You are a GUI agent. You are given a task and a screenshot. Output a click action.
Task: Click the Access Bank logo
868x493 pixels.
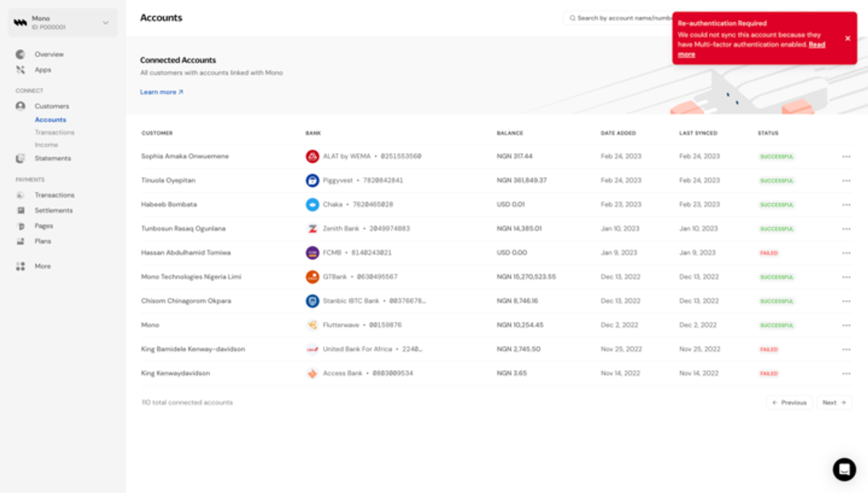(312, 373)
